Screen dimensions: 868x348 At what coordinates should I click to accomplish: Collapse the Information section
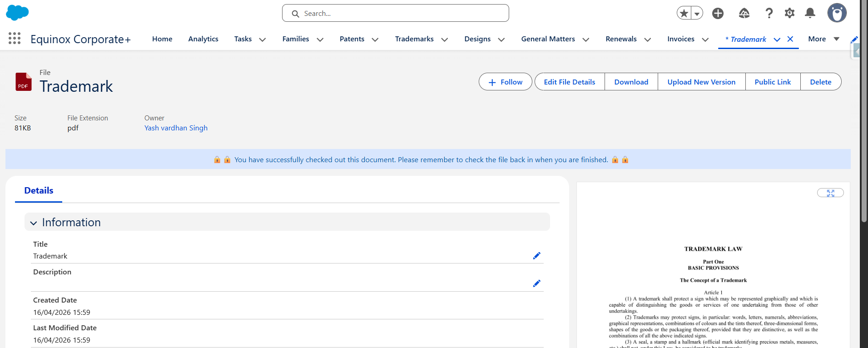34,223
